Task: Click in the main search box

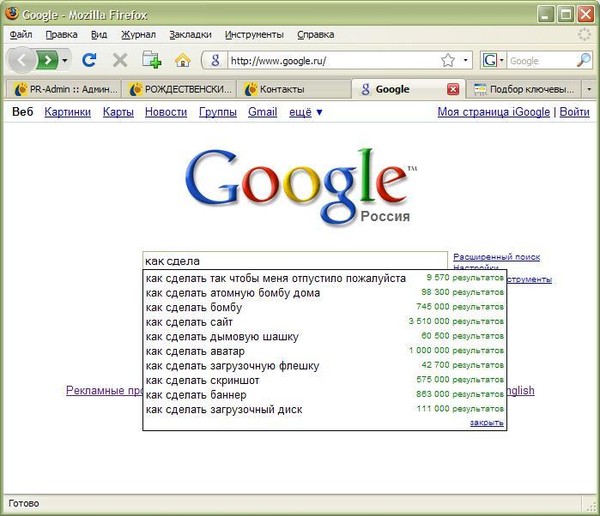Action: (x=295, y=261)
